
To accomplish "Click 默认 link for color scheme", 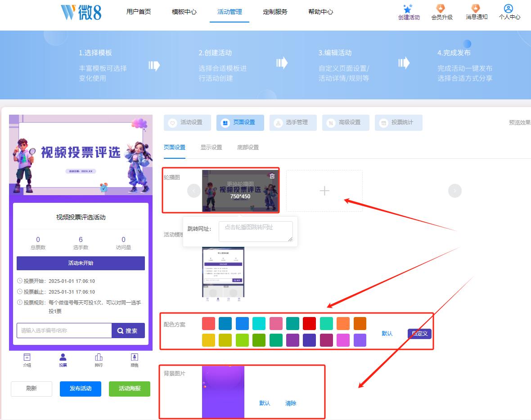I will point(387,333).
